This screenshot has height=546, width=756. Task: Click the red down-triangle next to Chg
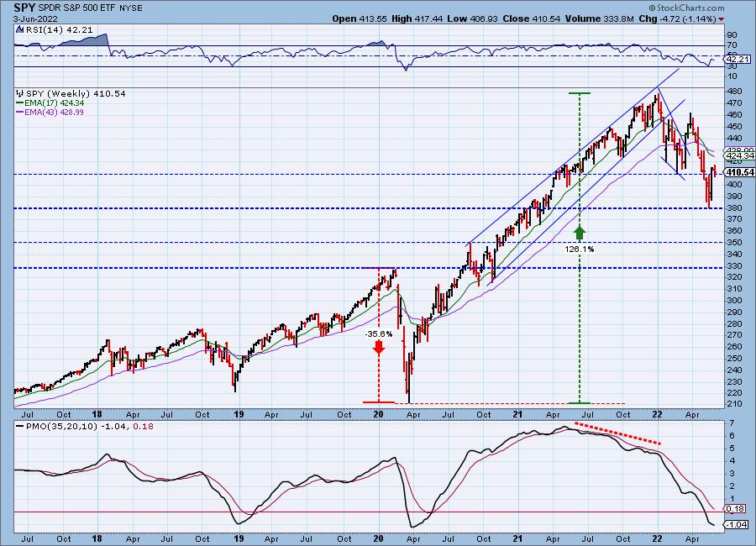click(x=722, y=19)
